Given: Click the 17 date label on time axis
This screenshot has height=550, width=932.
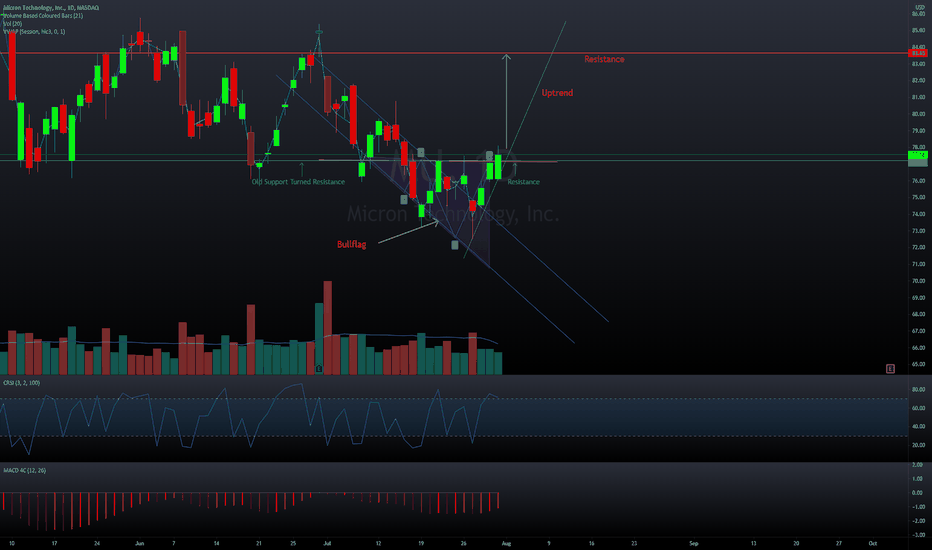Looking at the screenshot, I should (x=54, y=543).
